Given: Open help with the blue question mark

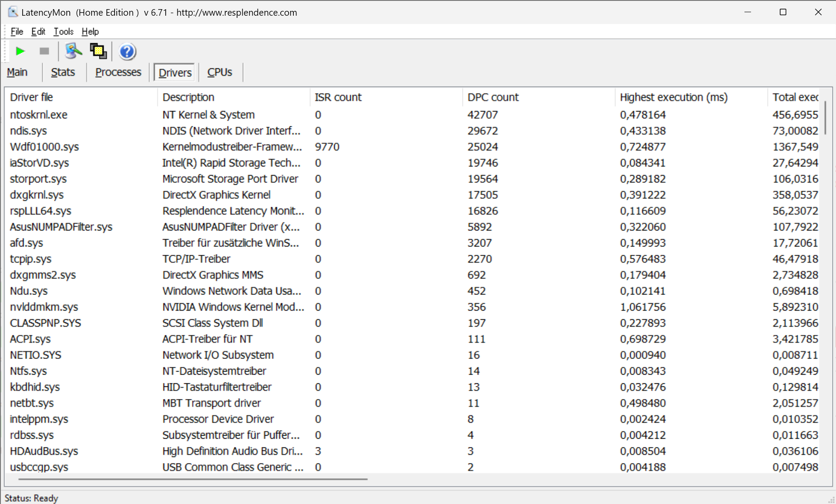Looking at the screenshot, I should point(127,52).
